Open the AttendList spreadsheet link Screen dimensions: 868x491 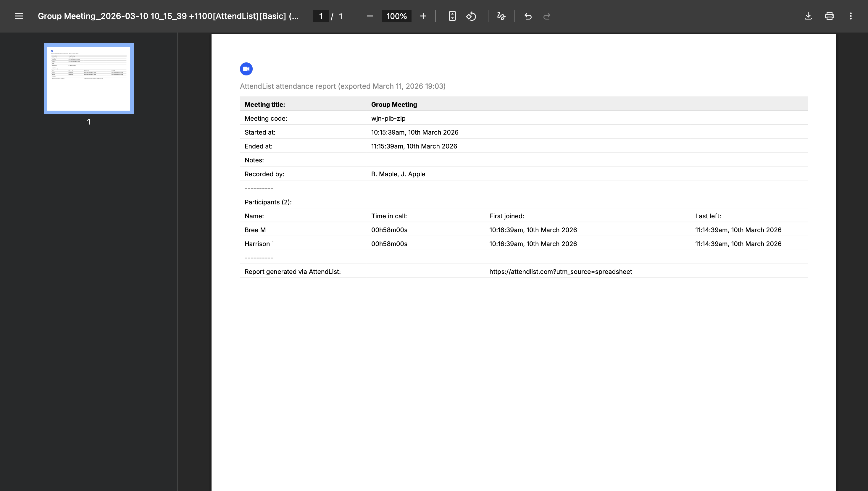[x=561, y=272]
